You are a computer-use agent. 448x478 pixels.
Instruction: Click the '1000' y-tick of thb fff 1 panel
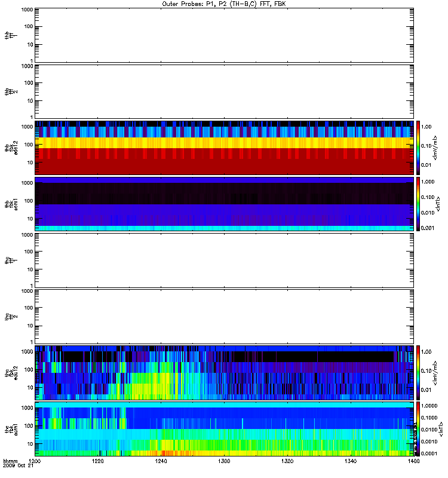click(27, 10)
